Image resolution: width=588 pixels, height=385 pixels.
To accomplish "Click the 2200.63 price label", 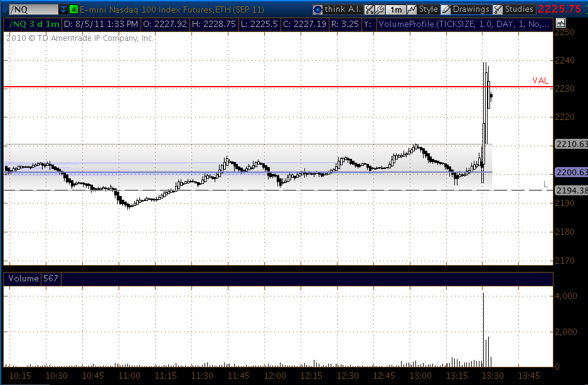I will pyautogui.click(x=570, y=172).
